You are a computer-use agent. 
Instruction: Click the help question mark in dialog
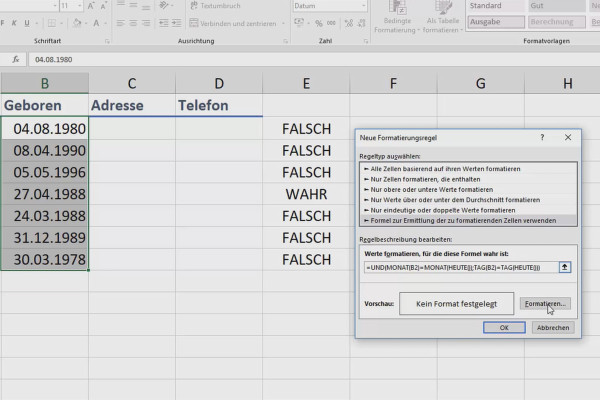(542, 137)
